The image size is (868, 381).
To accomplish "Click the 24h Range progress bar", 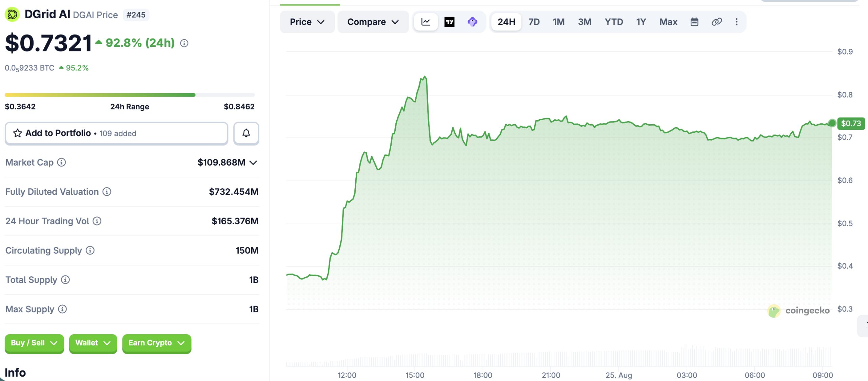I will 130,95.
